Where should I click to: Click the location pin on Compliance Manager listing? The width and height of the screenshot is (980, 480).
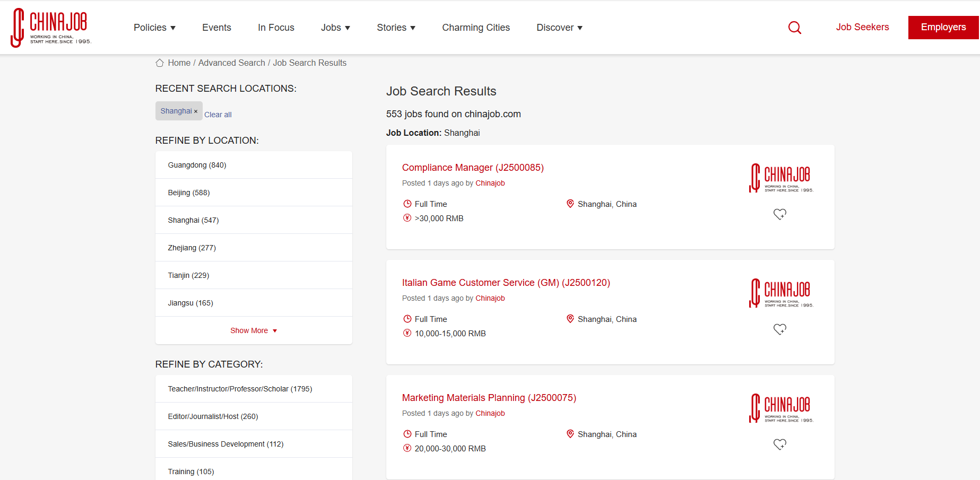[x=570, y=204]
